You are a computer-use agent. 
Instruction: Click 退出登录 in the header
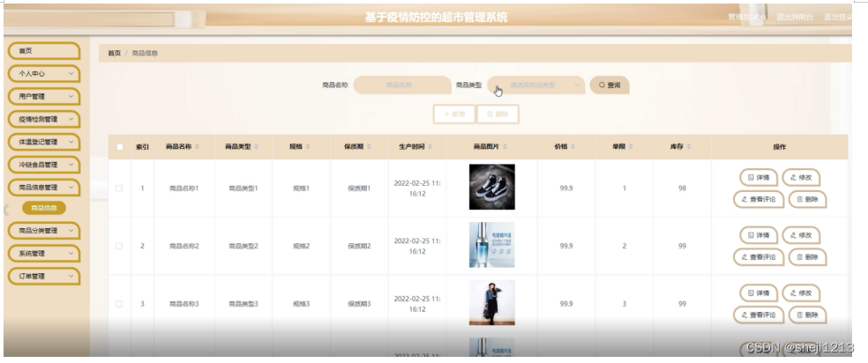838,17
